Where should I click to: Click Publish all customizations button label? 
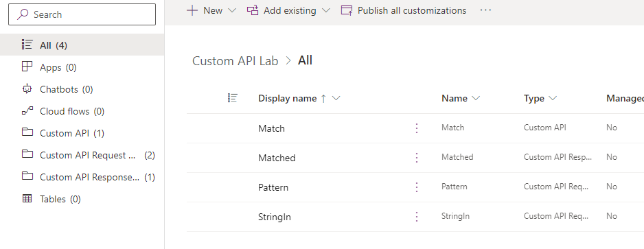(x=412, y=10)
